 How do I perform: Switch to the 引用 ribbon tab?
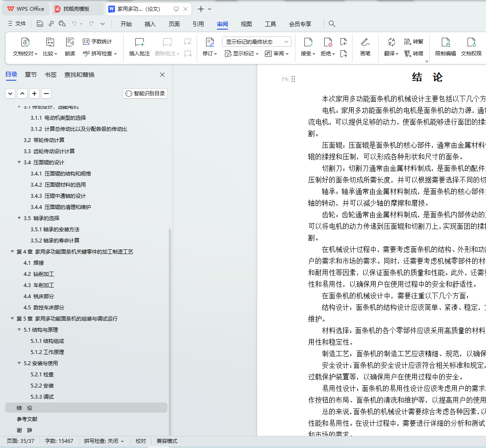(198, 24)
